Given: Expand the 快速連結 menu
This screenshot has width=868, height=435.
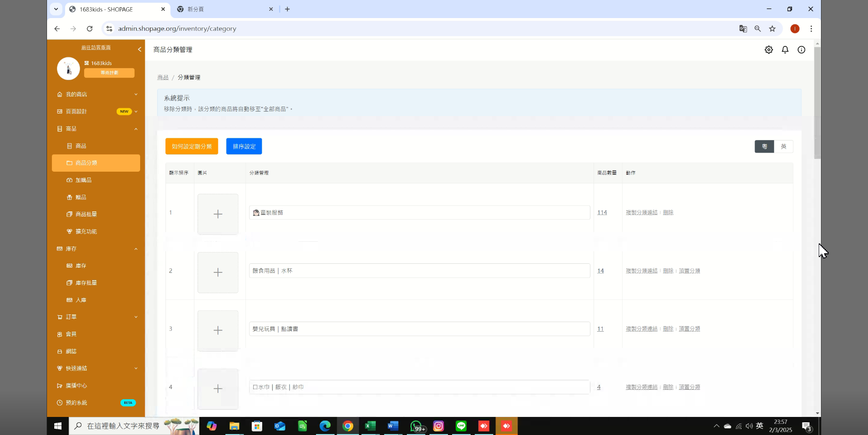Looking at the screenshot, I should click(x=96, y=368).
